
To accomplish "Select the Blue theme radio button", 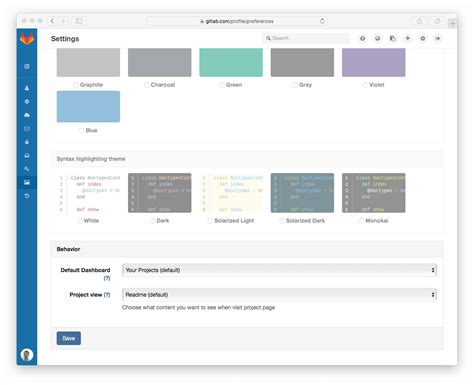I will click(81, 130).
